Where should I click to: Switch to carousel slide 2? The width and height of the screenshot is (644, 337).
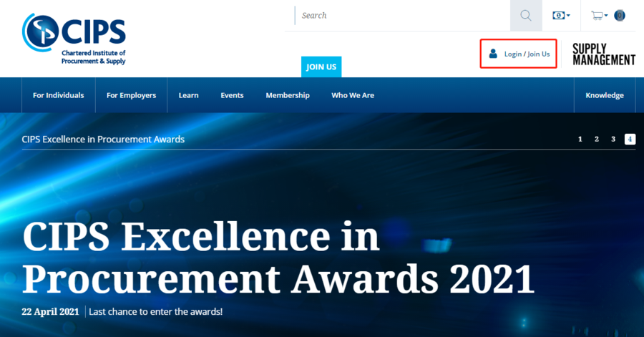597,139
